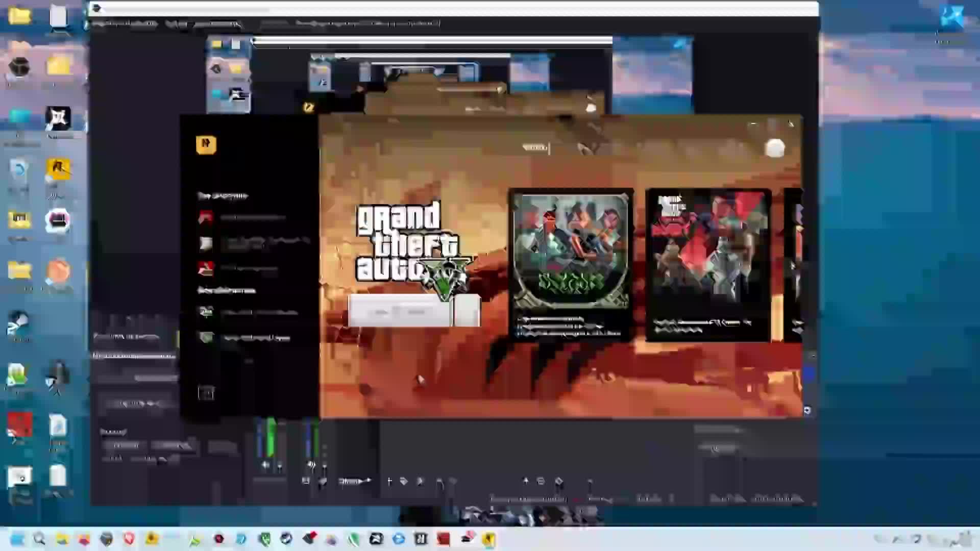The image size is (980, 551).
Task: Click the green audio level meter in the mixer
Action: 271,437
